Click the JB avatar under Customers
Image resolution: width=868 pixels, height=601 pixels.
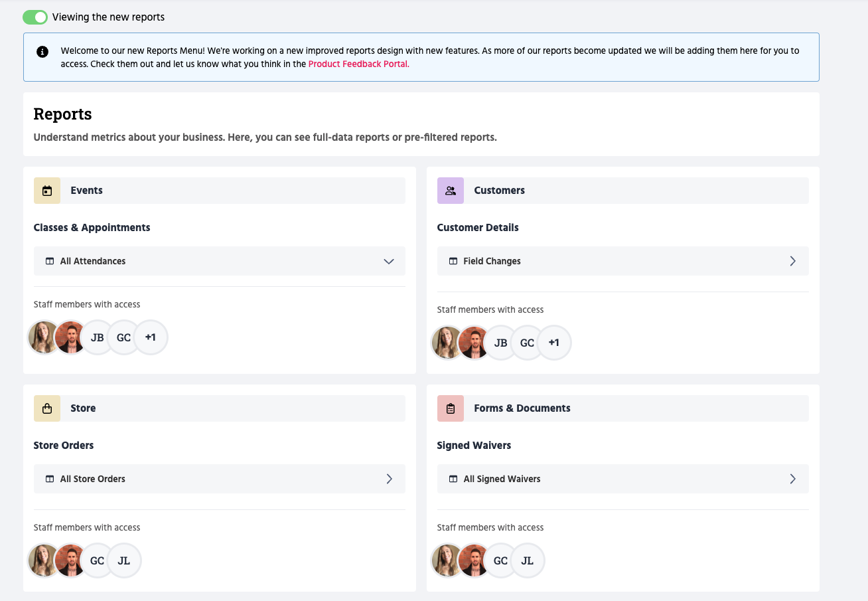(x=500, y=343)
